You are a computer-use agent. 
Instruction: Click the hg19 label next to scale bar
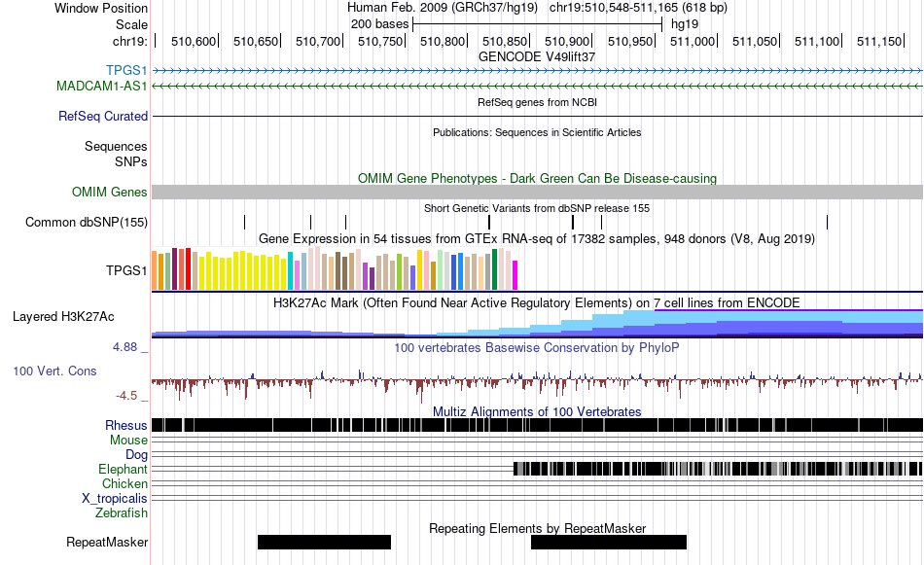point(685,24)
